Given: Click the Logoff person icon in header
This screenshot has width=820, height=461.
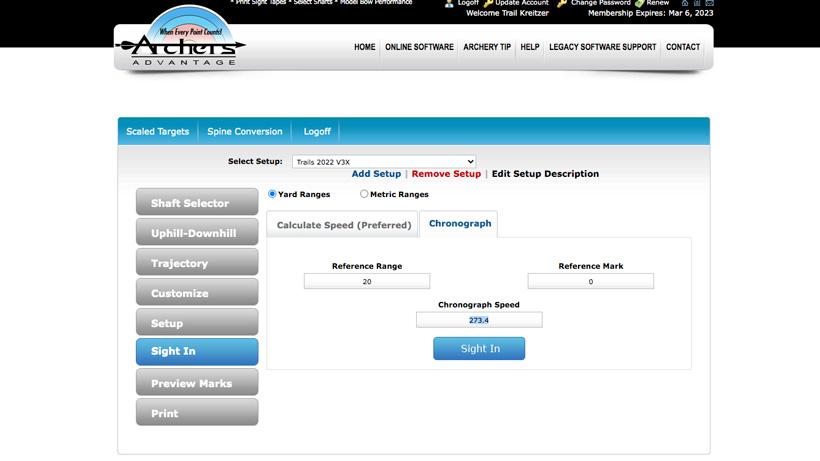Looking at the screenshot, I should pos(449,3).
